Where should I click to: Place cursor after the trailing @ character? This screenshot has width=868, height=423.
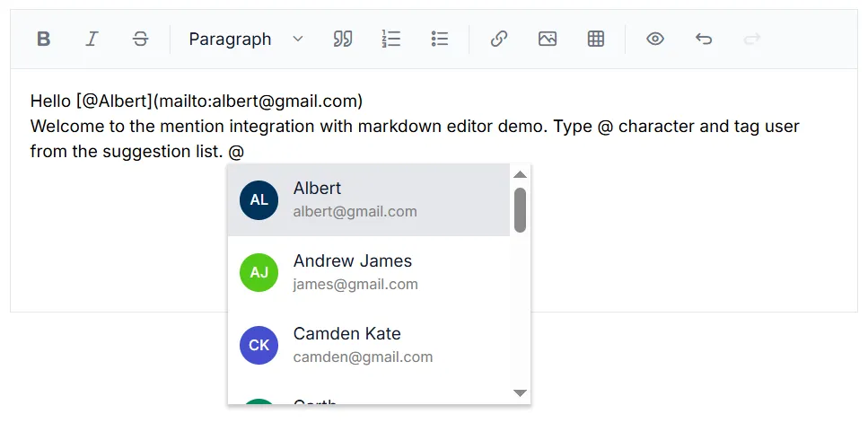click(x=245, y=152)
